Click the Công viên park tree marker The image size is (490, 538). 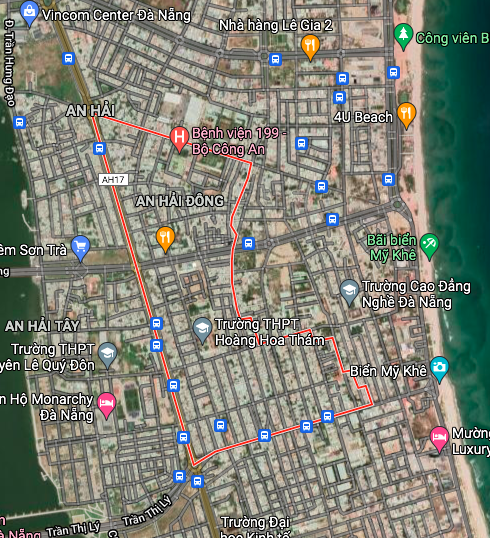pyautogui.click(x=404, y=36)
